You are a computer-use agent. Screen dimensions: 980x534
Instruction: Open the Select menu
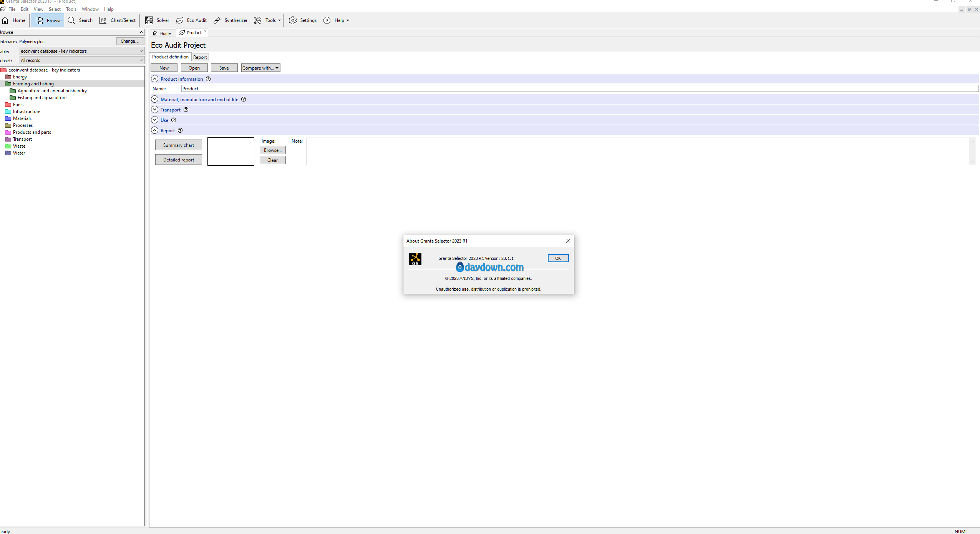[55, 9]
